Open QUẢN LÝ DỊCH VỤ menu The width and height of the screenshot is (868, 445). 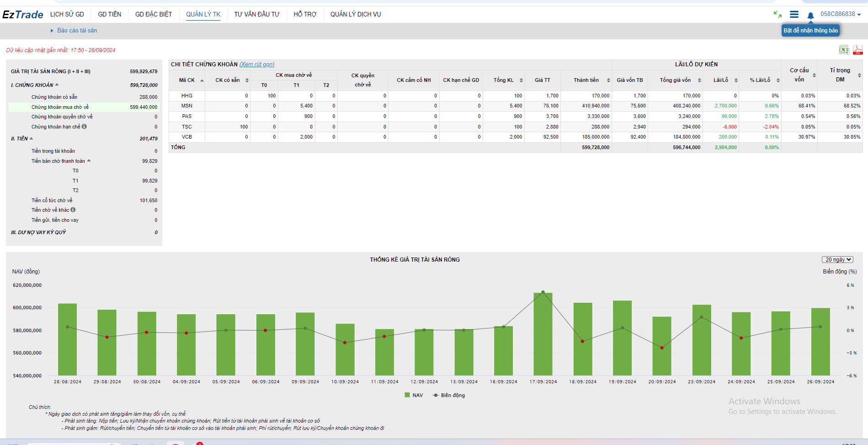point(356,14)
